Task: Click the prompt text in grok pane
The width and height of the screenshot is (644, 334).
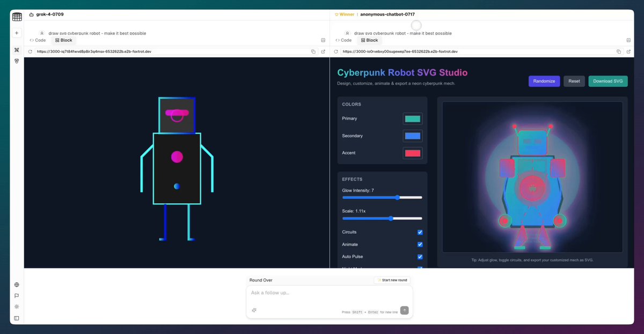Action: pyautogui.click(x=97, y=33)
